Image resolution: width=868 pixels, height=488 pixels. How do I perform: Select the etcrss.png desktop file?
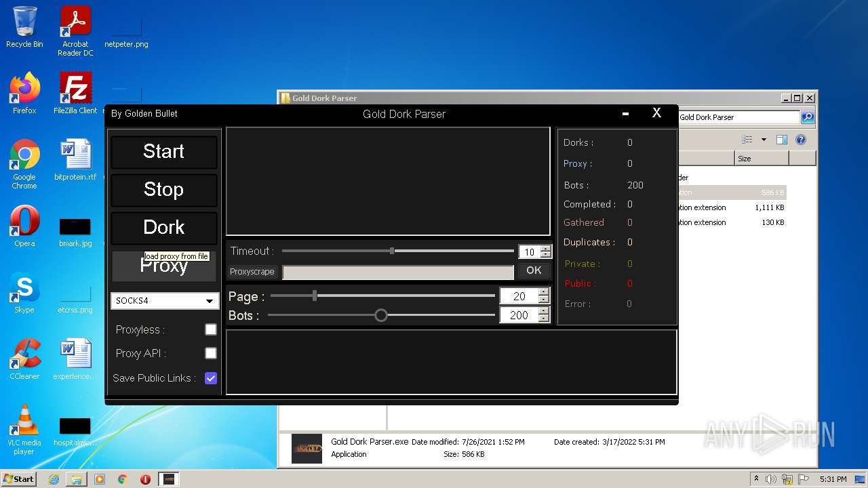[x=75, y=298]
